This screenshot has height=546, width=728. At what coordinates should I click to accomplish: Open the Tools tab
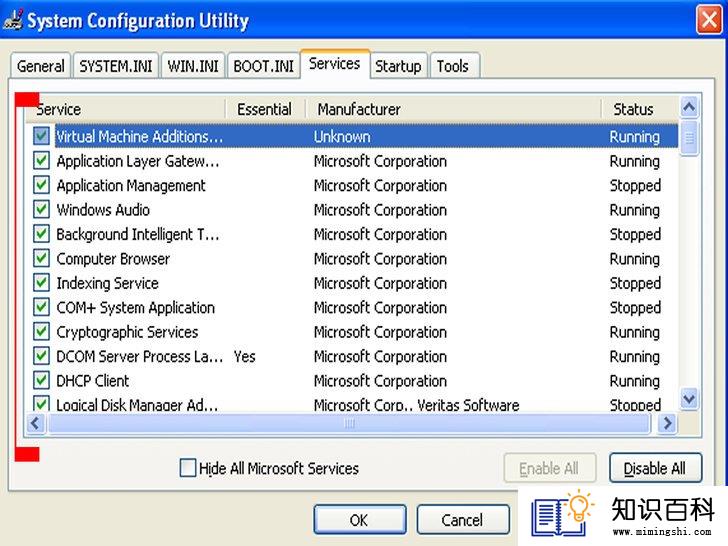(x=453, y=66)
